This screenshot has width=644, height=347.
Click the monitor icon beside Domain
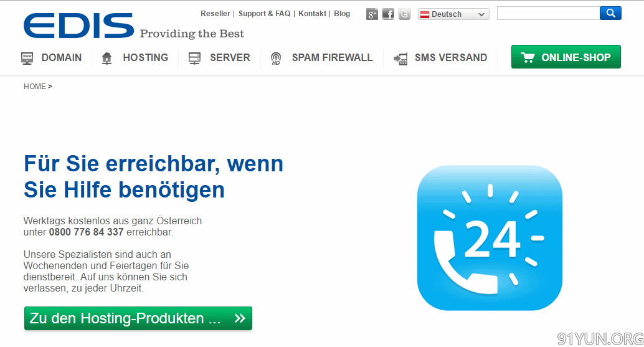pos(27,58)
